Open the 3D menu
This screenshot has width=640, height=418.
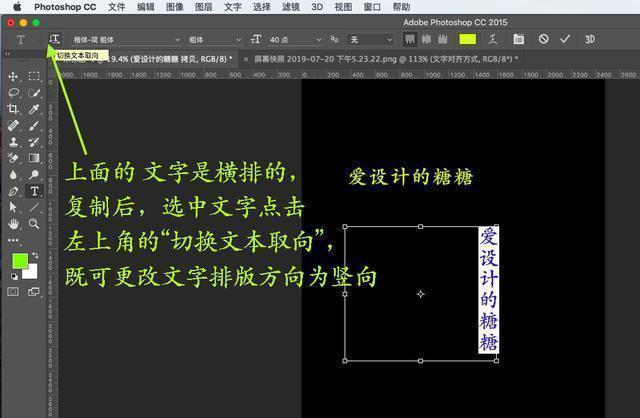coord(317,7)
